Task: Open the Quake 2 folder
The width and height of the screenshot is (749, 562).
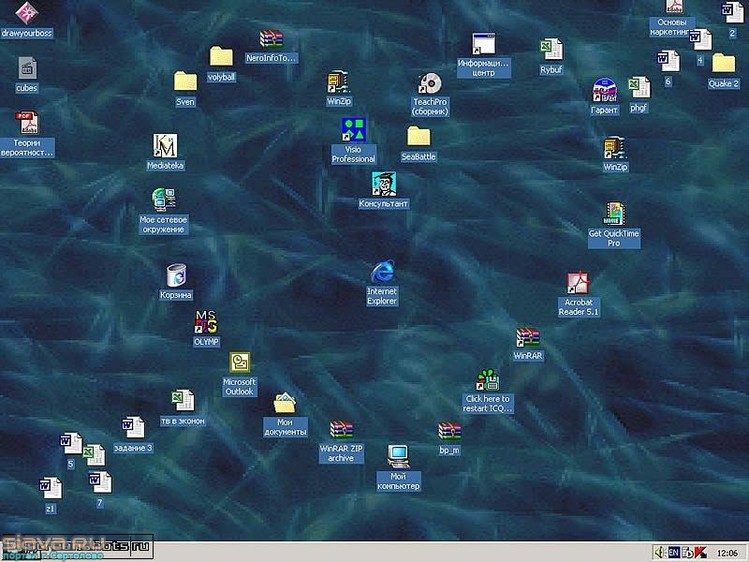Action: click(x=723, y=64)
